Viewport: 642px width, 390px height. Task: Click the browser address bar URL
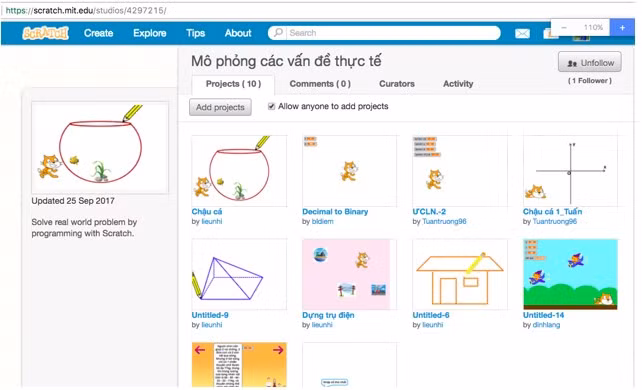[86, 11]
